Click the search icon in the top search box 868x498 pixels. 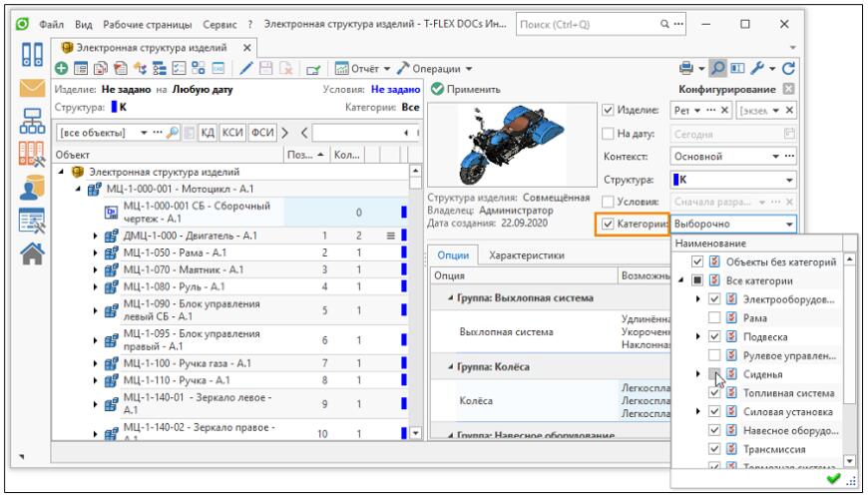[x=664, y=24]
